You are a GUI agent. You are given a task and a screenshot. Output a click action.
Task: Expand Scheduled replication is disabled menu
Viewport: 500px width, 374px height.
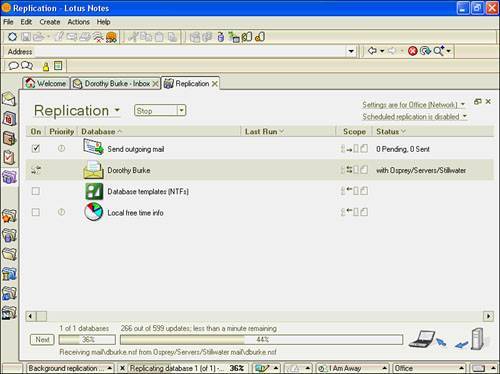click(x=415, y=117)
